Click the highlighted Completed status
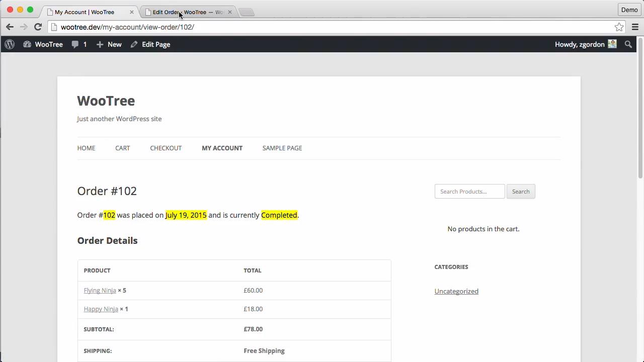The width and height of the screenshot is (644, 362). [x=279, y=215]
